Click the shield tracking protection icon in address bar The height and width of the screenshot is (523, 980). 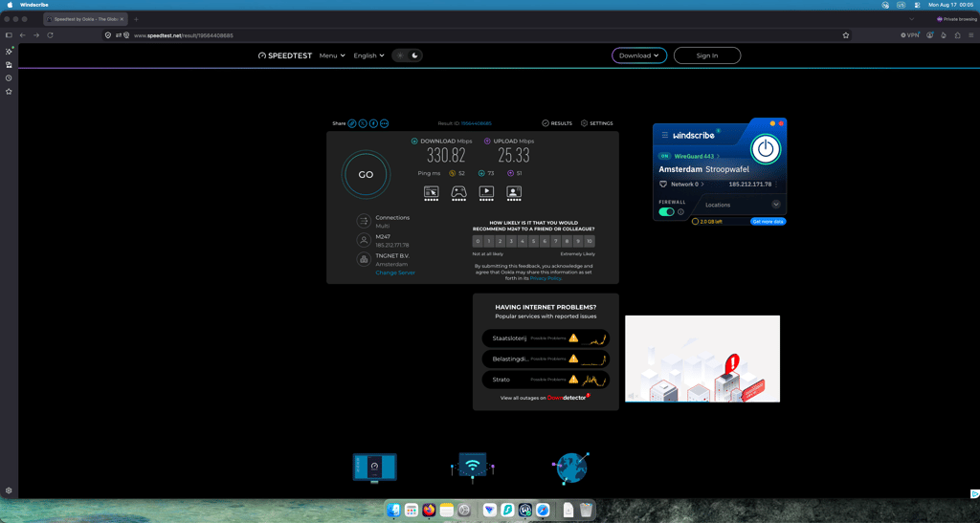click(108, 35)
